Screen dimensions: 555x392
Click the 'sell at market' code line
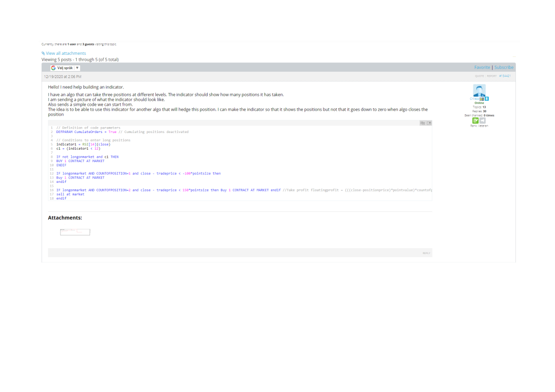coord(70,194)
